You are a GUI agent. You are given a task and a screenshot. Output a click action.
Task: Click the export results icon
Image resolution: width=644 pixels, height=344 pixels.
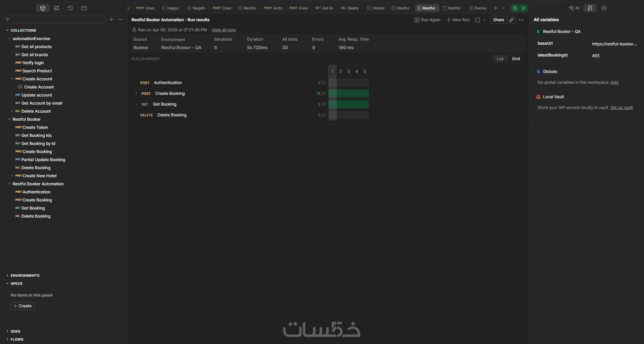coord(478,20)
